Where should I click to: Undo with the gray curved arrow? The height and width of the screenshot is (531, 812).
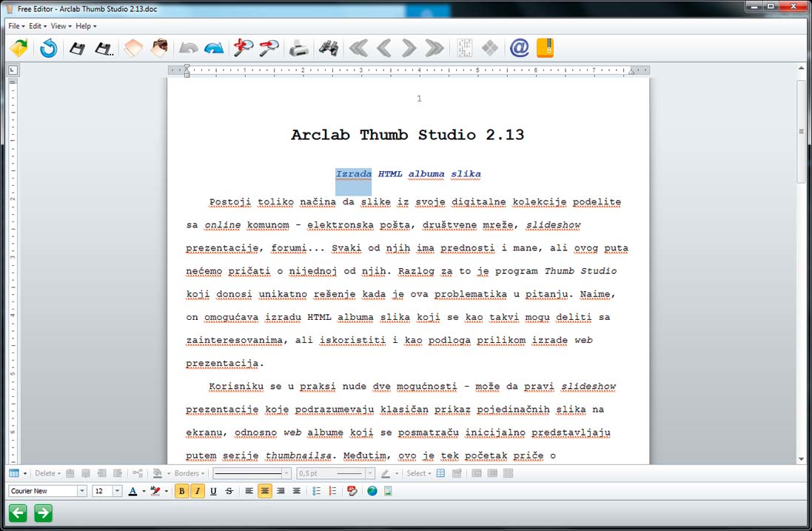(x=189, y=49)
